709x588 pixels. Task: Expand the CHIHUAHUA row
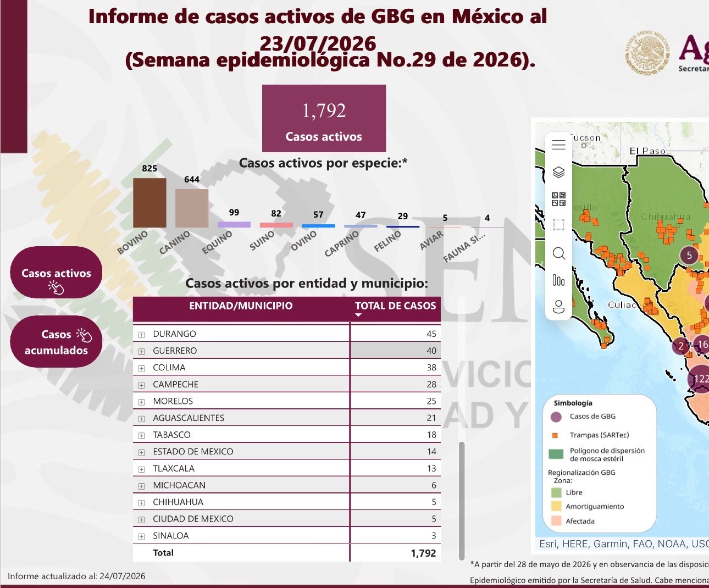141,503
